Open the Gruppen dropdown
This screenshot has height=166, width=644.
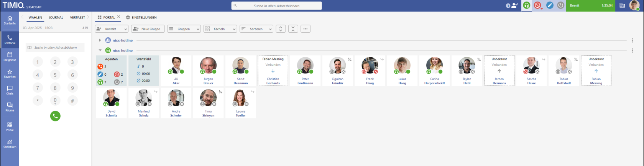[184, 29]
